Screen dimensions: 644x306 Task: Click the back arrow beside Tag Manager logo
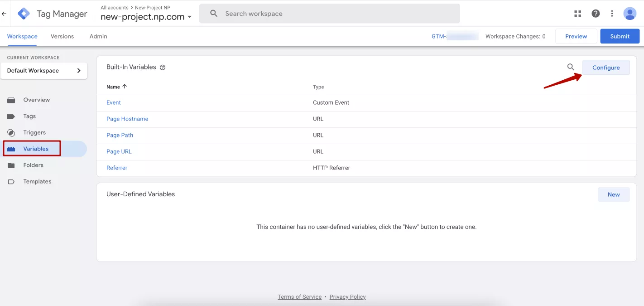(x=4, y=14)
